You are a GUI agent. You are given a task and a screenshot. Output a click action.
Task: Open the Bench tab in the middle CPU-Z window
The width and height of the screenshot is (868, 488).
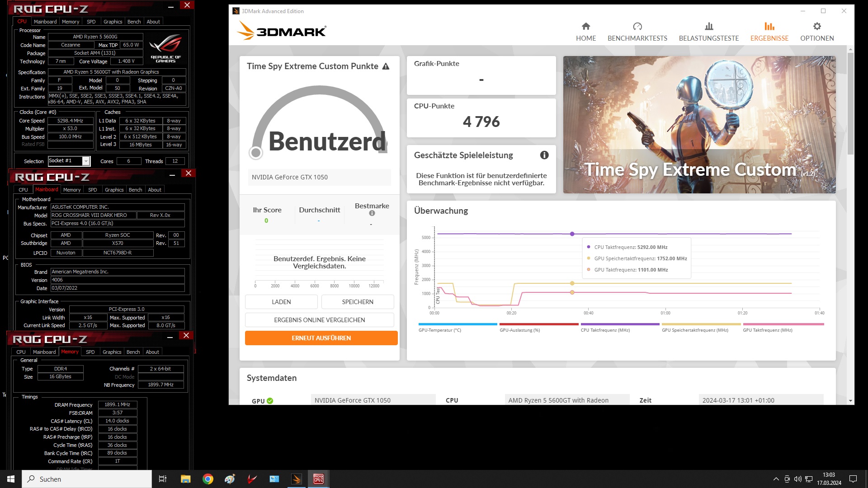[136, 190]
